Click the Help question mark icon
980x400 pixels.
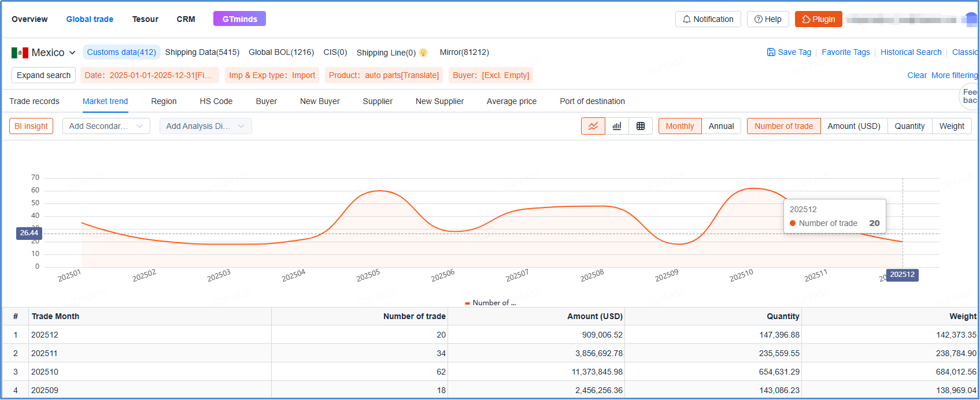758,19
